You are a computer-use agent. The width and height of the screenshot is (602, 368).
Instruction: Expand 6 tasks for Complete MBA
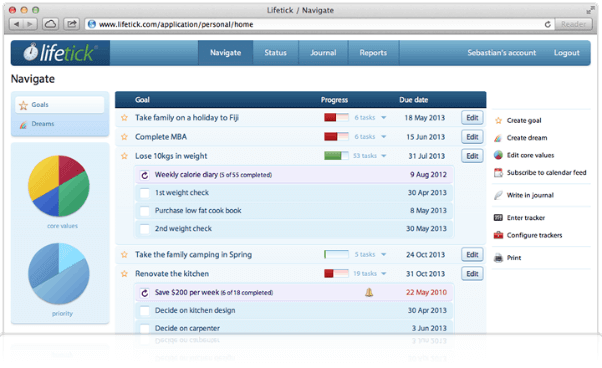click(x=370, y=137)
